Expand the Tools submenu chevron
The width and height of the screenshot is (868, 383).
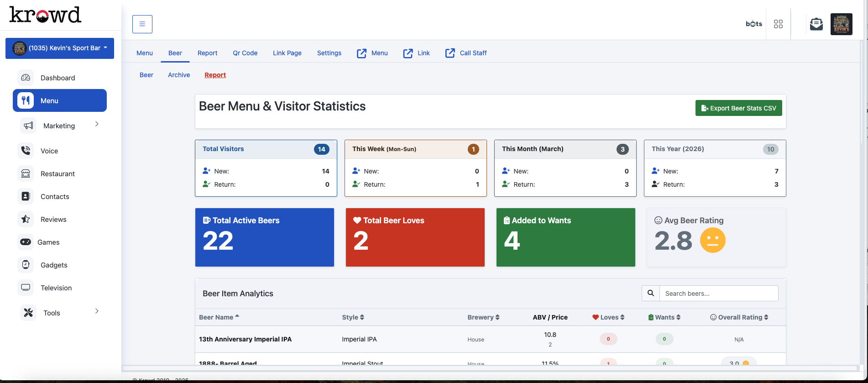click(x=97, y=311)
